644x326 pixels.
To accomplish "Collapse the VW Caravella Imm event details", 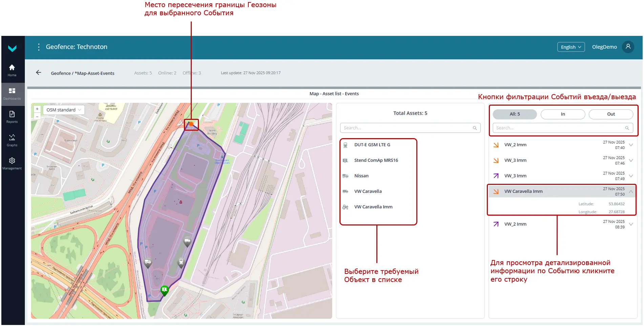I will point(631,192).
